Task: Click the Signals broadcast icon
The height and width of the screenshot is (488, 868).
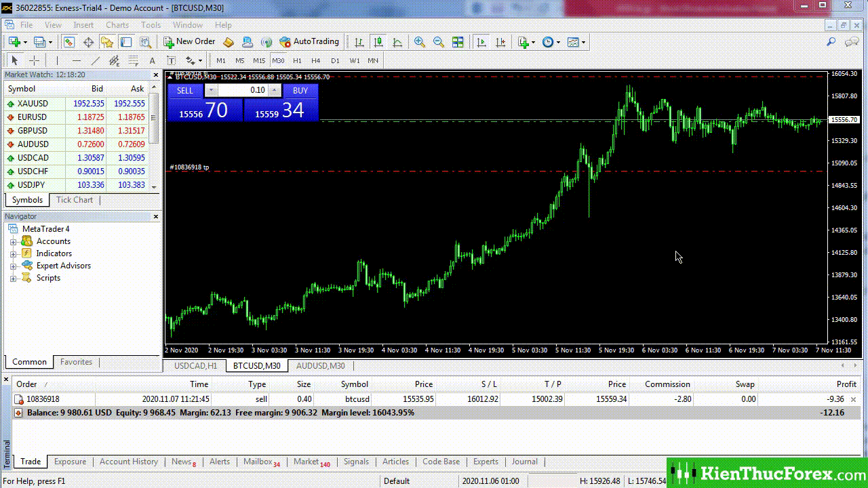Action: (267, 42)
